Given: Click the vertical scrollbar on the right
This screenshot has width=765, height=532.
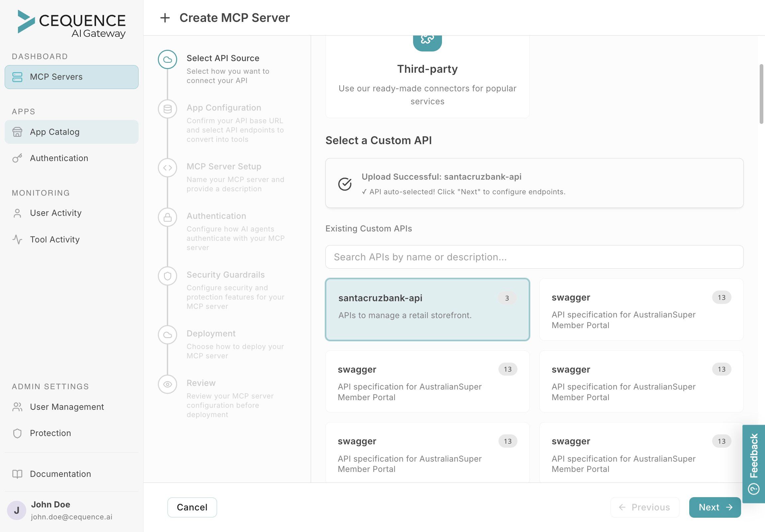Looking at the screenshot, I should tap(761, 94).
